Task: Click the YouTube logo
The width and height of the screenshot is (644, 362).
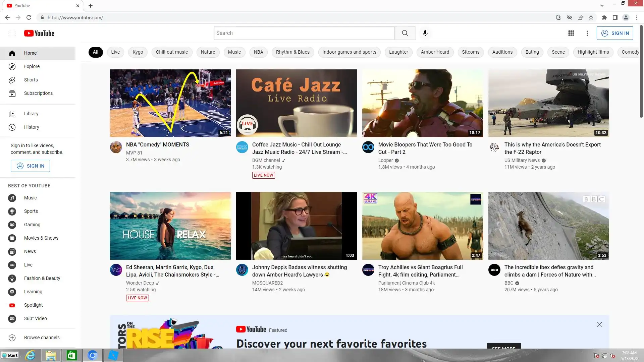Action: [39, 33]
